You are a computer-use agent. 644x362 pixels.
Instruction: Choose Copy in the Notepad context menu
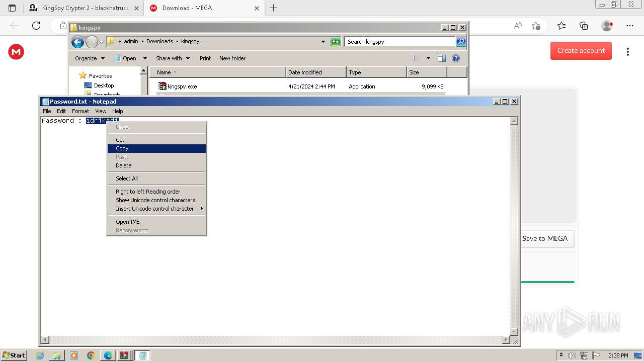pos(156,148)
